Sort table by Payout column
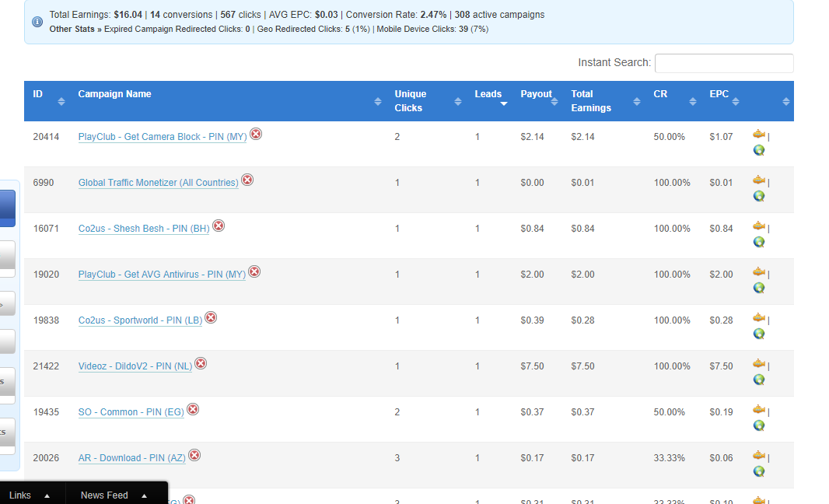This screenshot has height=504, width=829. click(x=554, y=102)
